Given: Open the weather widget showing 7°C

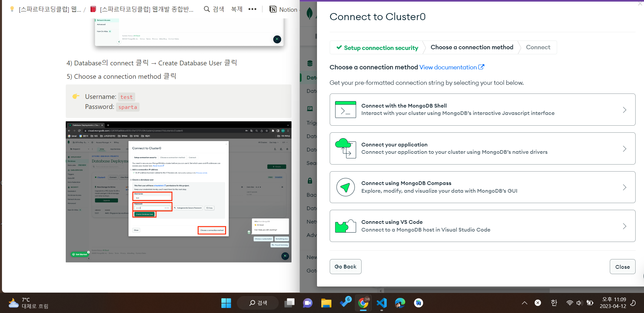Looking at the screenshot, I should (29, 303).
